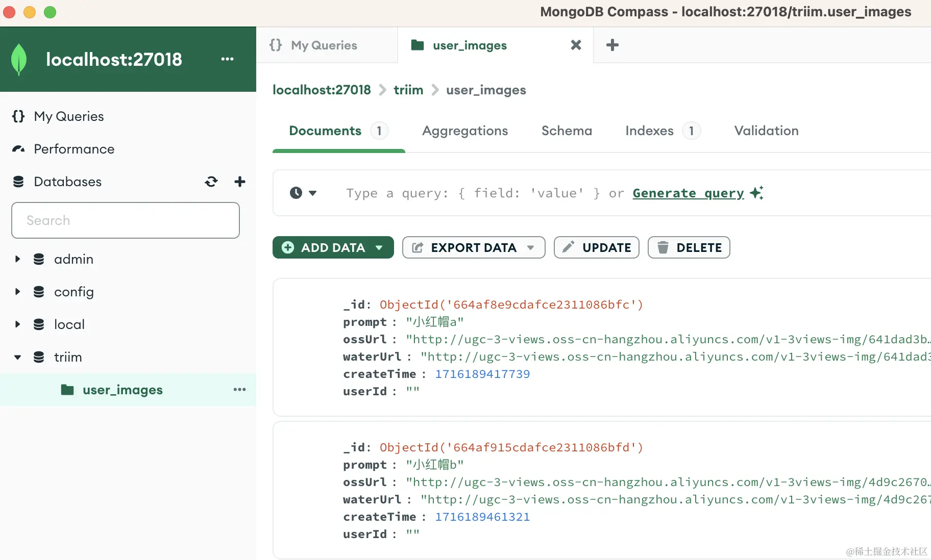Click the MongoDB leaf logo icon

(x=19, y=60)
